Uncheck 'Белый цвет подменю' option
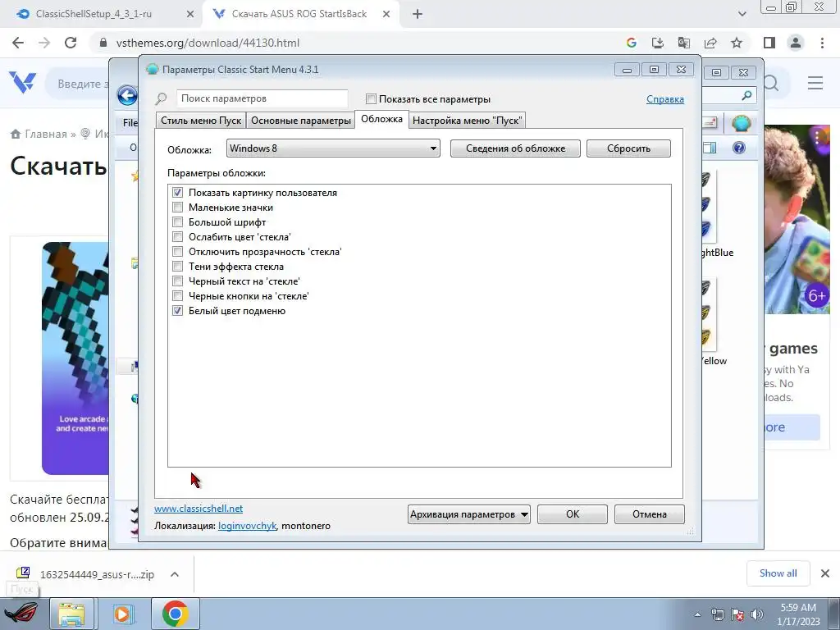Image resolution: width=840 pixels, height=630 pixels. pyautogui.click(x=177, y=311)
